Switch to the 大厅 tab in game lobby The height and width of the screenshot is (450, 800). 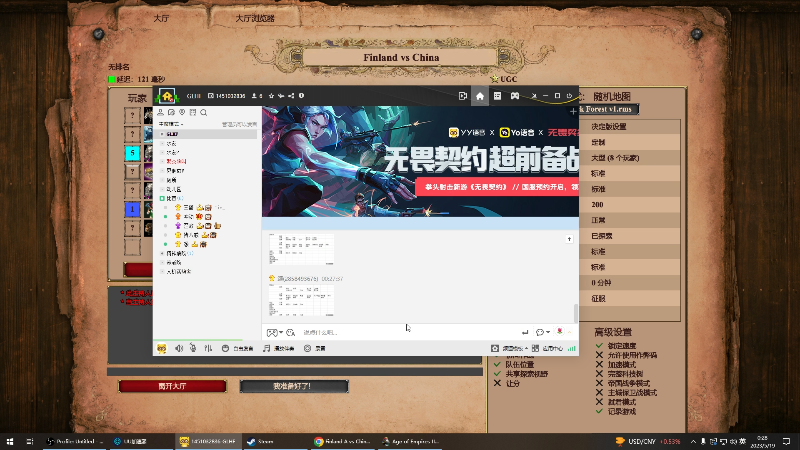click(161, 18)
